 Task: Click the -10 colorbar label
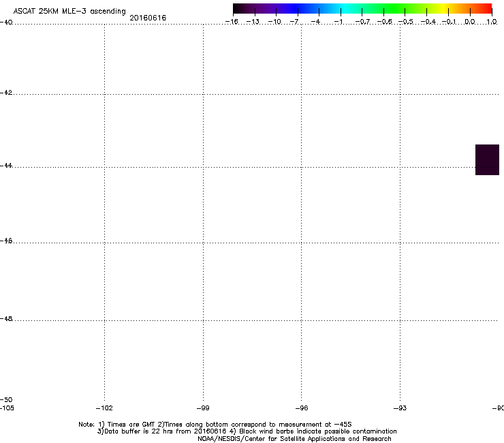(x=274, y=22)
